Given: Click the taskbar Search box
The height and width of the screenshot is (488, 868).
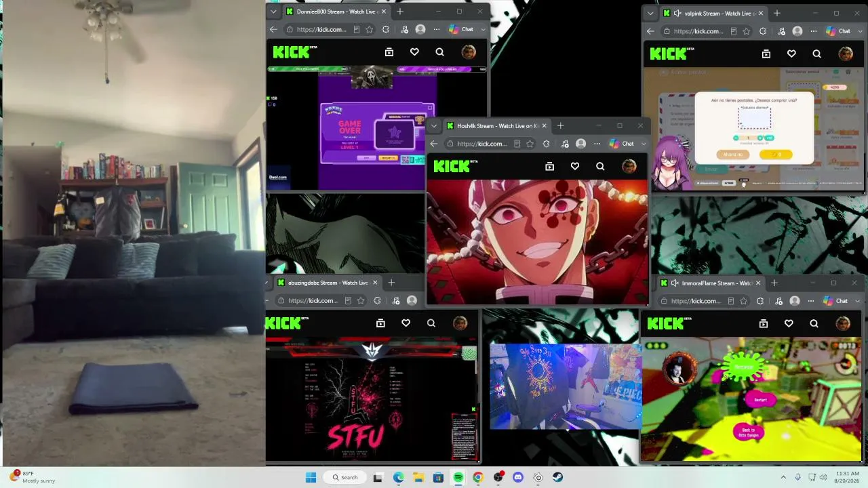Looking at the screenshot, I should tap(344, 477).
